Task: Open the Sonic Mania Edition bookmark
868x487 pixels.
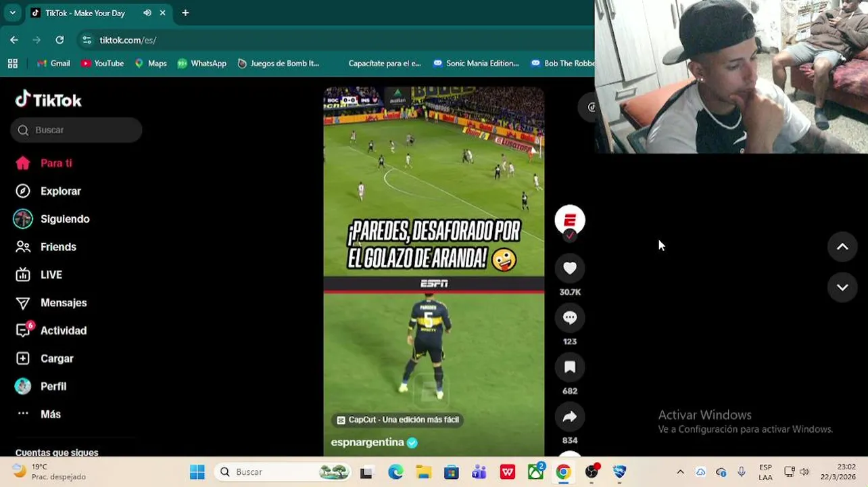Action: coord(476,63)
